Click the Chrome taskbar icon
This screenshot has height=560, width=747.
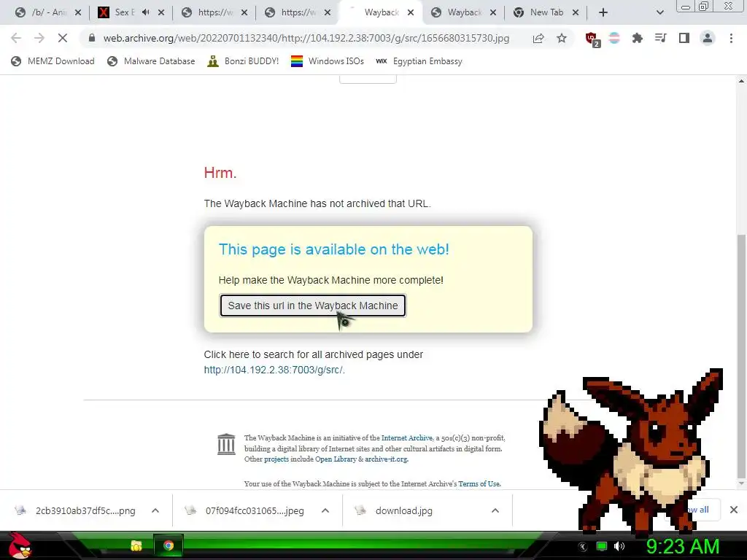pos(169,545)
